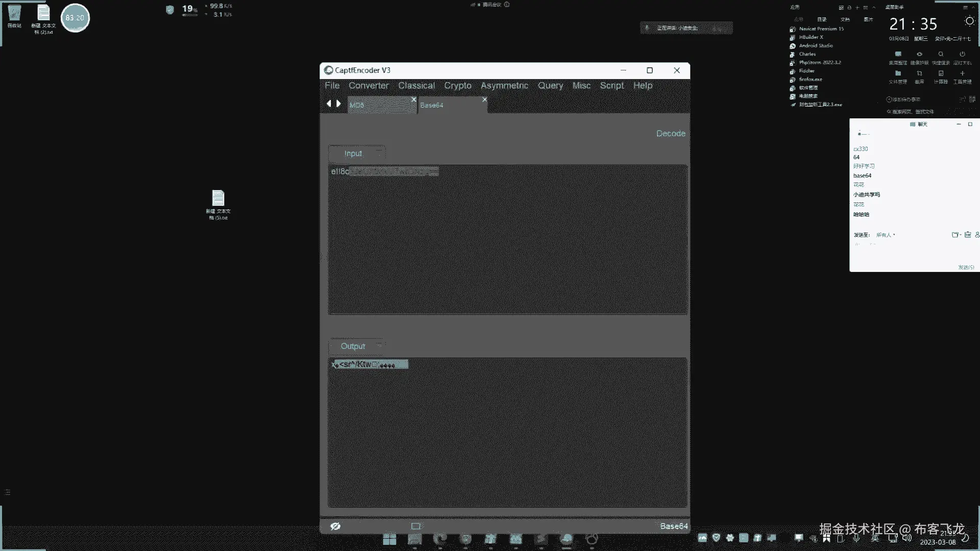Toggle the sun brightness icon beside clock
Screen dimensions: 980x551
point(969,21)
